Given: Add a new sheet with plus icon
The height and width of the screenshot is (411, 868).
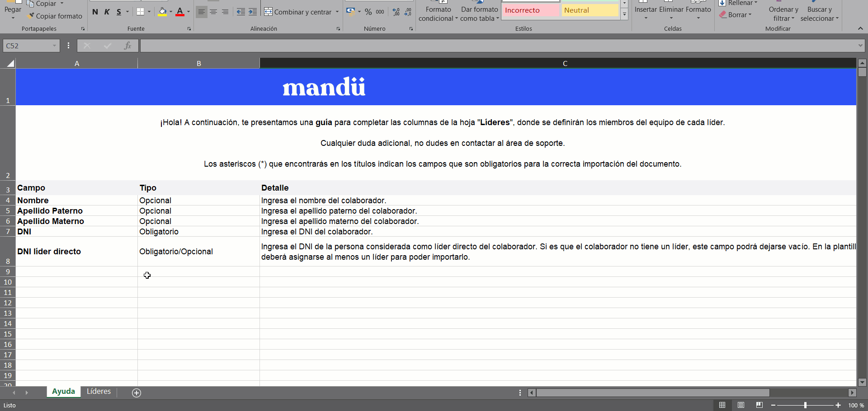Looking at the screenshot, I should coord(137,393).
